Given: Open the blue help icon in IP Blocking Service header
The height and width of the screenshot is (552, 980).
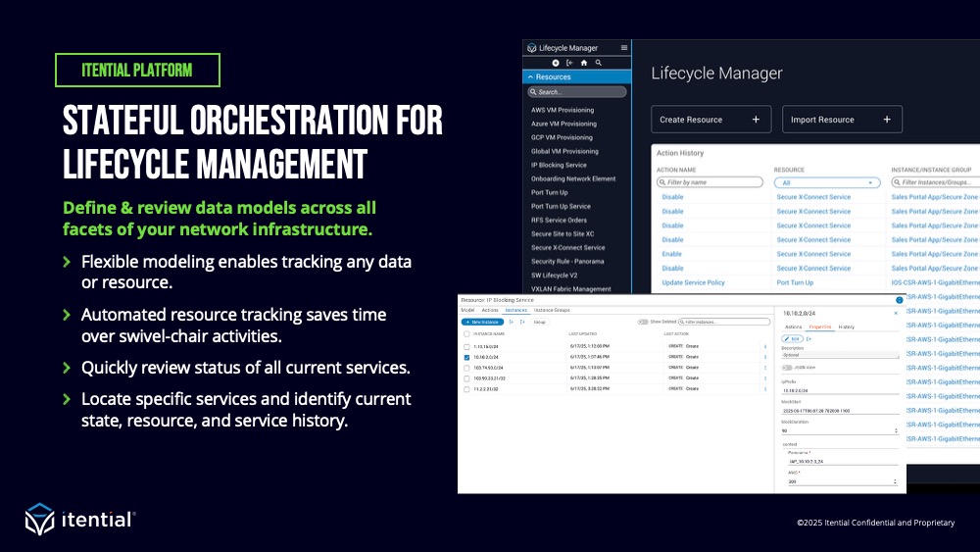Looking at the screenshot, I should 900,300.
